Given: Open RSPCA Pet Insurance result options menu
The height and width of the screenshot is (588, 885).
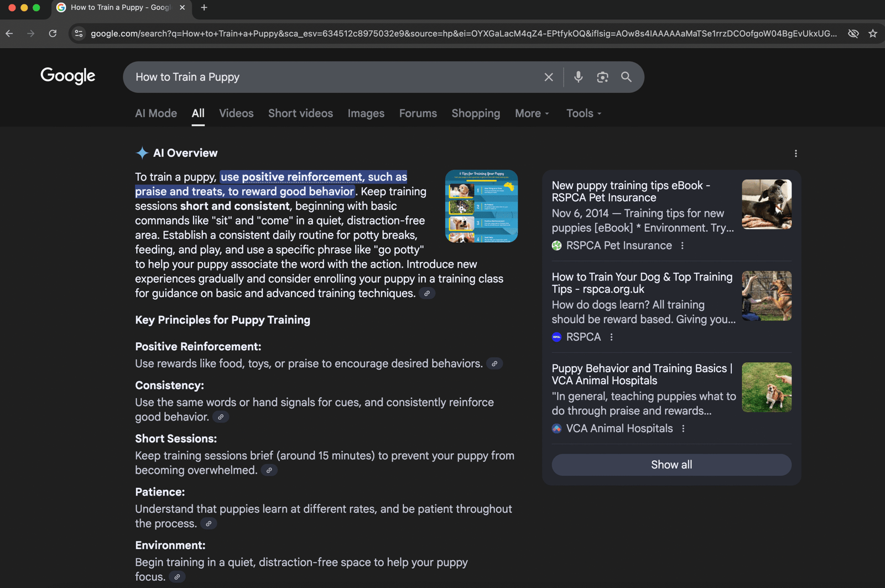Looking at the screenshot, I should tap(684, 245).
